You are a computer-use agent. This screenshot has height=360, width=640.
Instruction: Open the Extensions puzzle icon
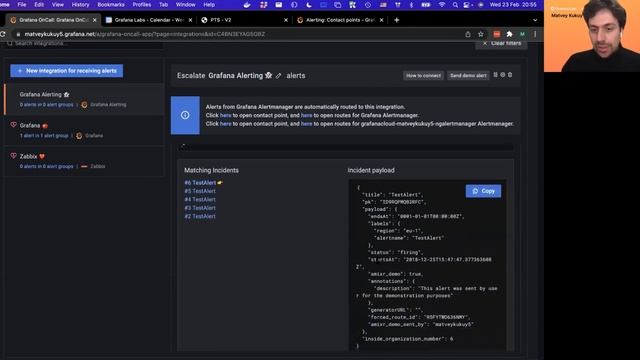509,34
